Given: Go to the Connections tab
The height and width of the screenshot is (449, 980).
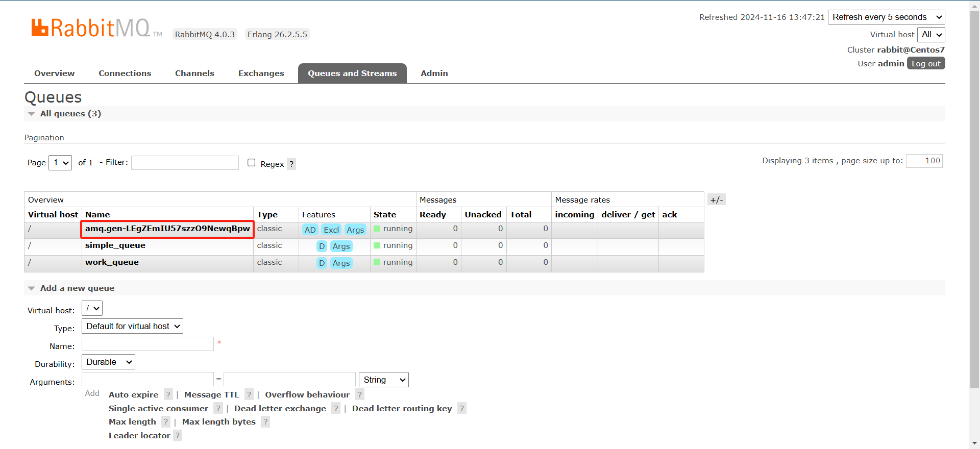Looking at the screenshot, I should (x=125, y=73).
